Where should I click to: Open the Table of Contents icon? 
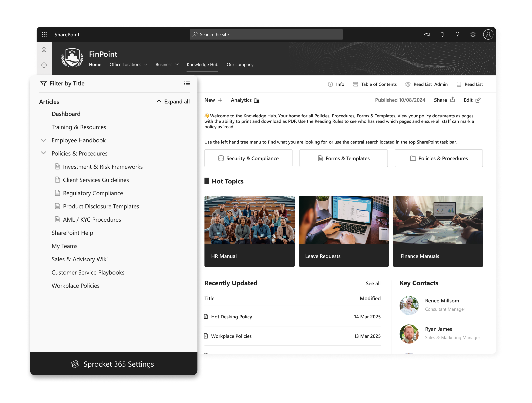[x=356, y=84]
